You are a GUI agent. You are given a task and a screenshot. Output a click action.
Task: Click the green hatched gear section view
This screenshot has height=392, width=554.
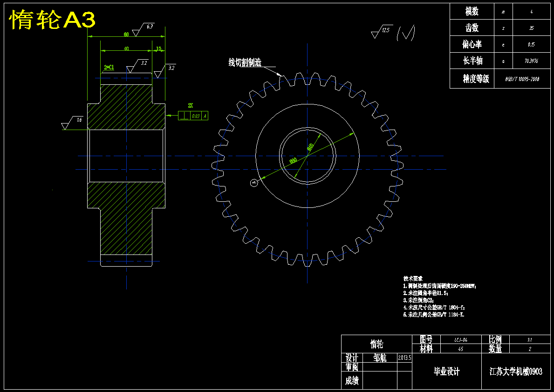[126, 170]
